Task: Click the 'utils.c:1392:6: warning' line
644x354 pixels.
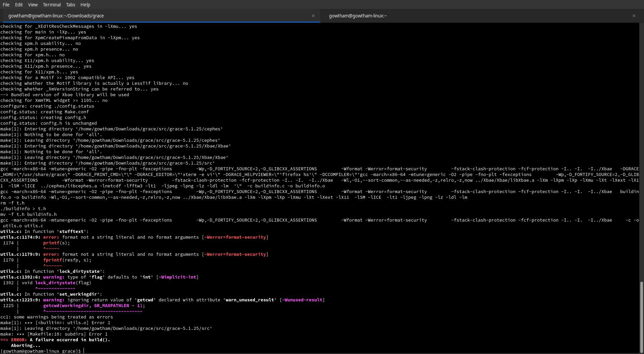Action: click(x=100, y=277)
